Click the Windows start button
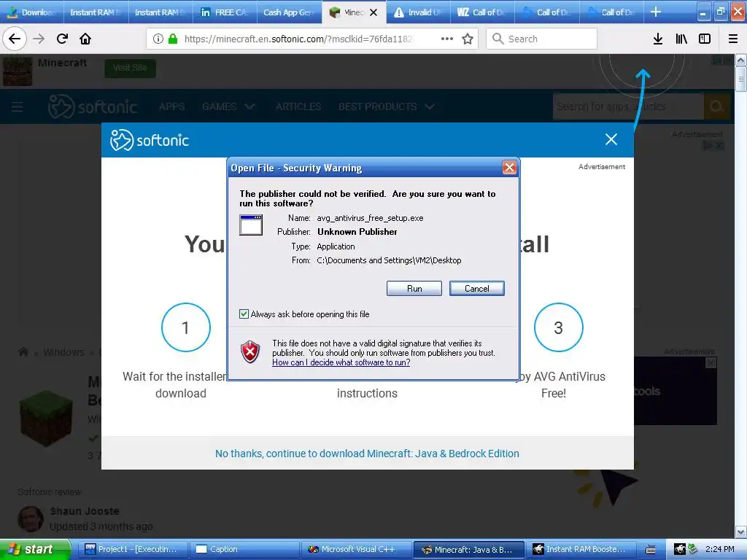The width and height of the screenshot is (747, 560). click(35, 550)
